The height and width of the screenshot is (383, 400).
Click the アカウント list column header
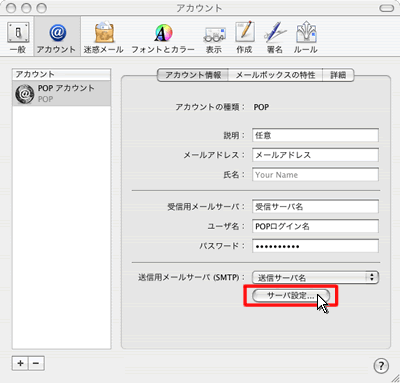(61, 74)
